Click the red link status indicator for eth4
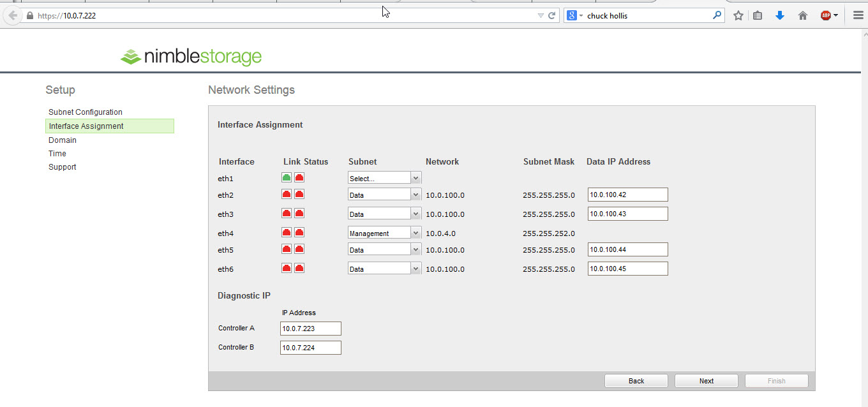868x407 pixels. click(286, 232)
